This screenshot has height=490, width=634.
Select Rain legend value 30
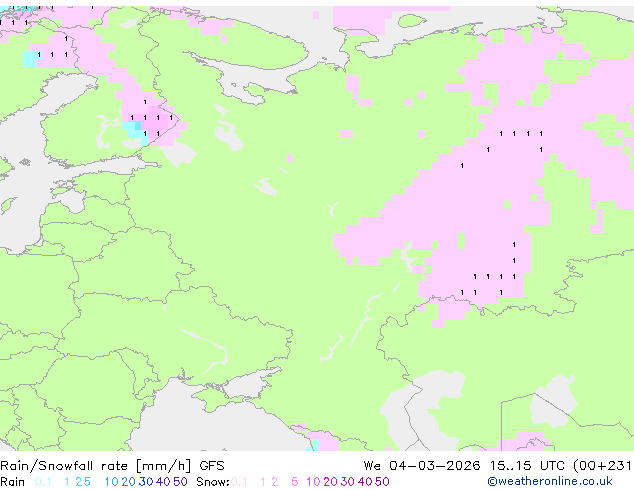tap(146, 482)
